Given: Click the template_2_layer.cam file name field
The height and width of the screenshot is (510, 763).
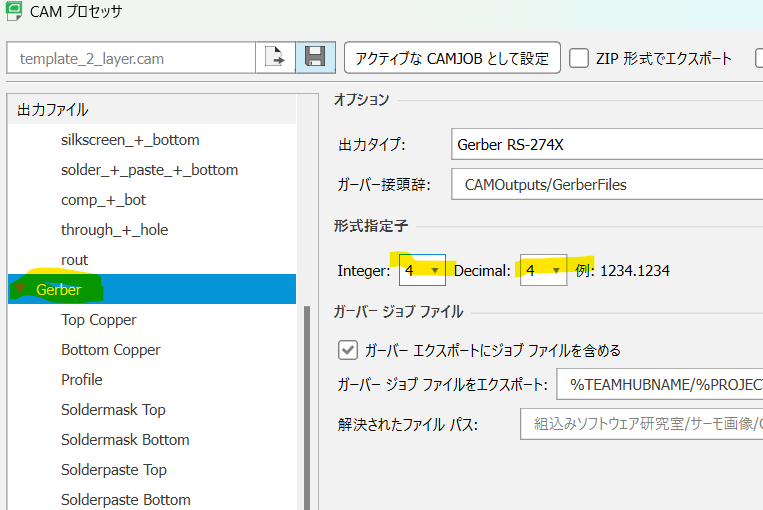Looking at the screenshot, I should (130, 58).
